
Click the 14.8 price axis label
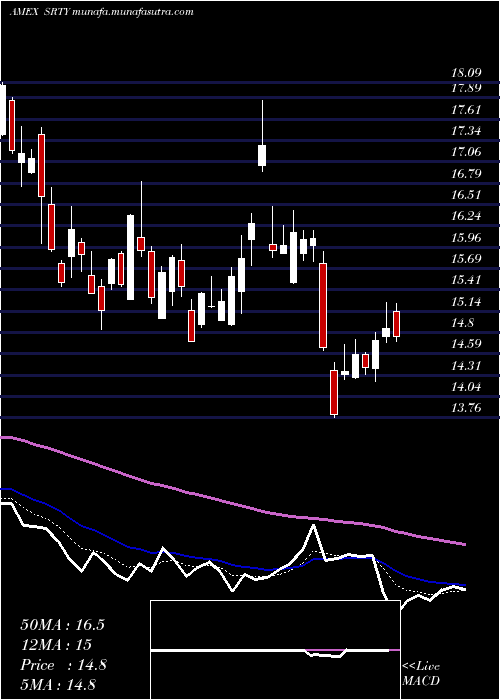coord(463,323)
